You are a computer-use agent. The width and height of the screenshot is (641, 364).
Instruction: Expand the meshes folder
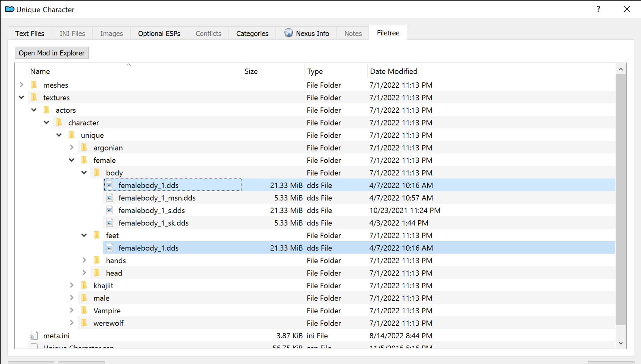22,85
